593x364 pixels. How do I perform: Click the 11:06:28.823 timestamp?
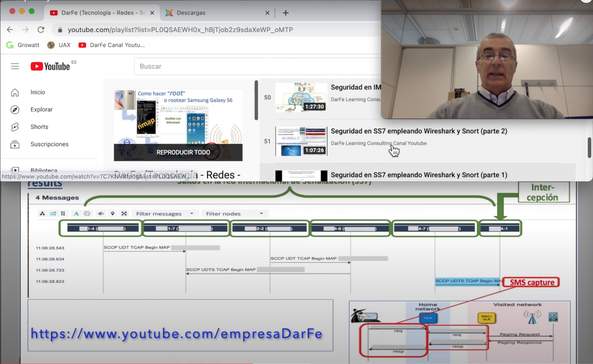(x=50, y=281)
